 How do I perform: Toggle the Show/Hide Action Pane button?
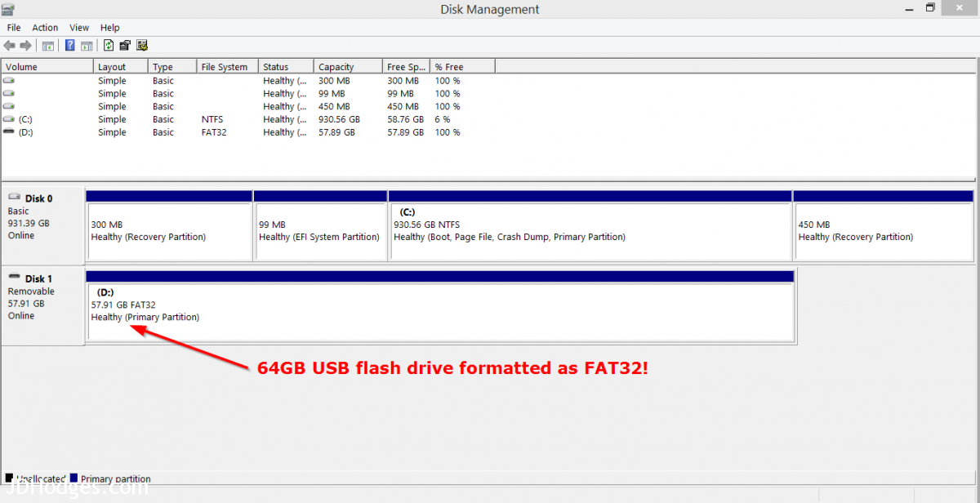tap(86, 45)
